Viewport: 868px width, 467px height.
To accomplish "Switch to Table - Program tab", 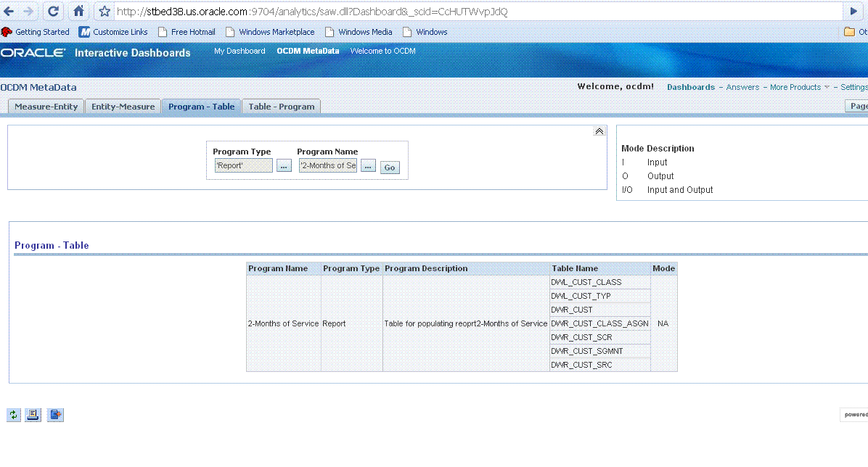I will tap(281, 107).
